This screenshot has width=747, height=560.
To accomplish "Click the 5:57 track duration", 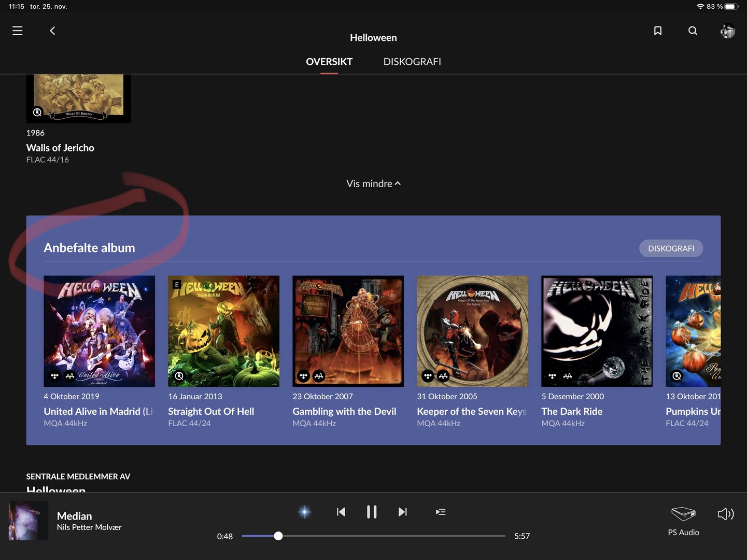I will point(522,536).
